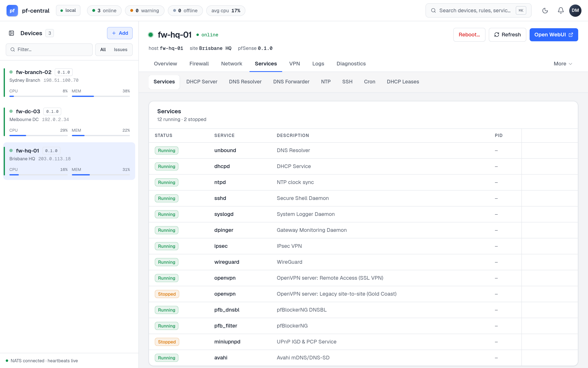Click the ⌘K shortcut badge
Image resolution: width=588 pixels, height=368 pixels.
[x=521, y=10]
